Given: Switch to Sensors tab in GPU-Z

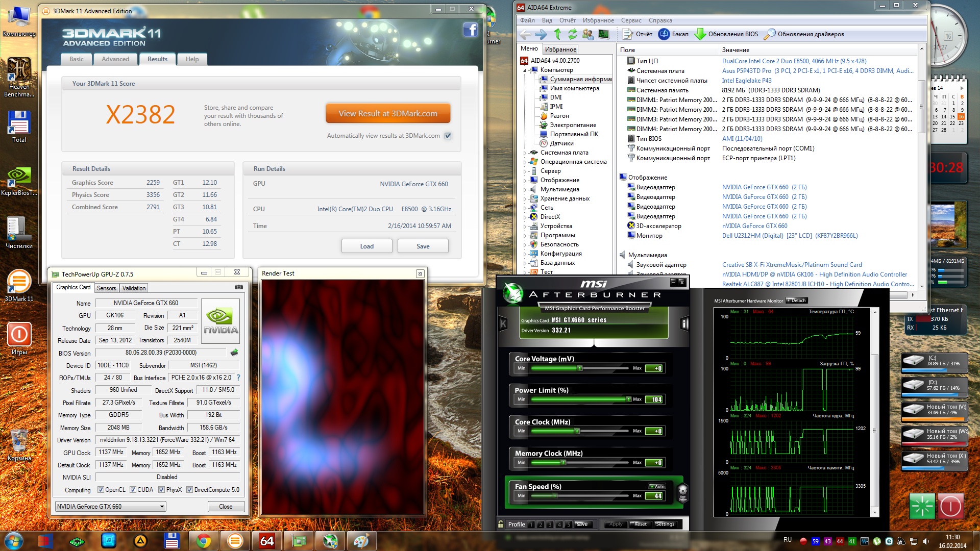Looking at the screenshot, I should point(106,288).
